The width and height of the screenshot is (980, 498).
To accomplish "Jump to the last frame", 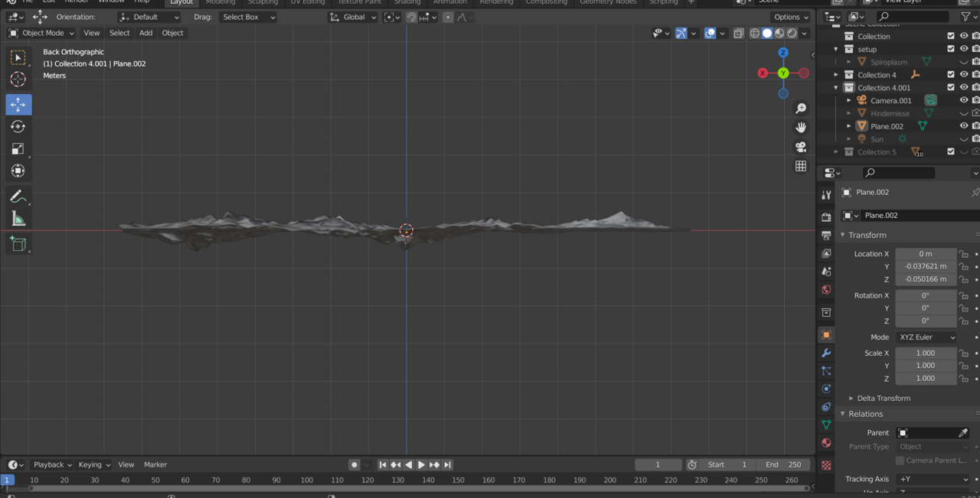I will 447,464.
